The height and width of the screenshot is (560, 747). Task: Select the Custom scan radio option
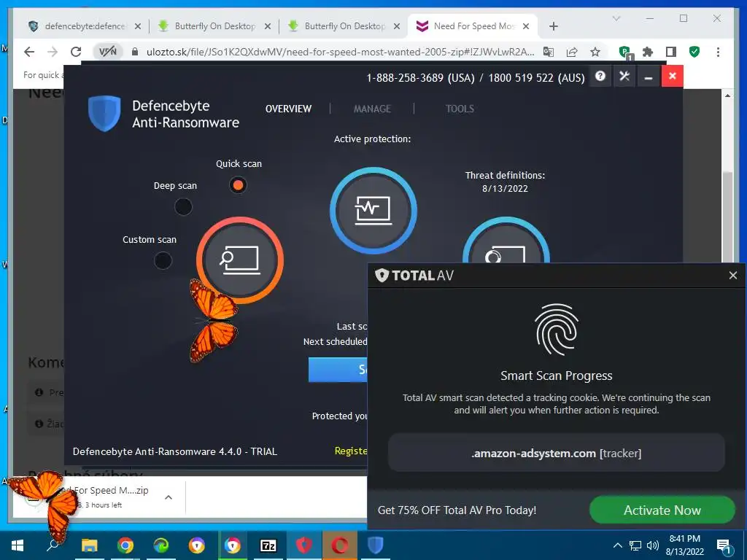pos(163,260)
